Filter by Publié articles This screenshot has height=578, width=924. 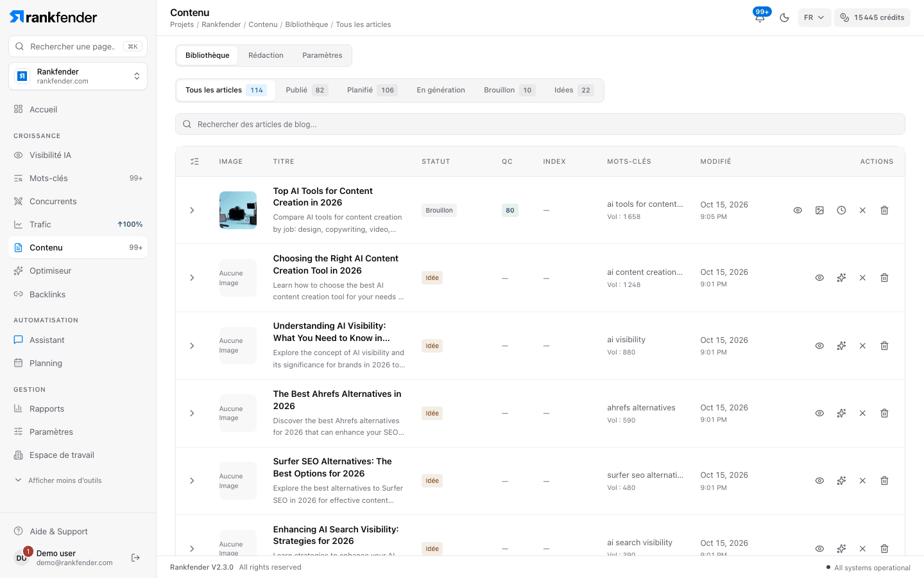pyautogui.click(x=307, y=90)
